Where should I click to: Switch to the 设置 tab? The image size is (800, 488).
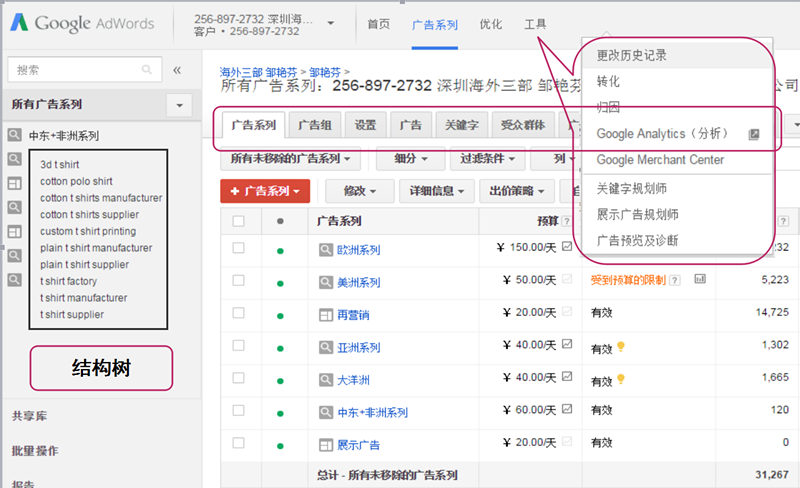365,125
